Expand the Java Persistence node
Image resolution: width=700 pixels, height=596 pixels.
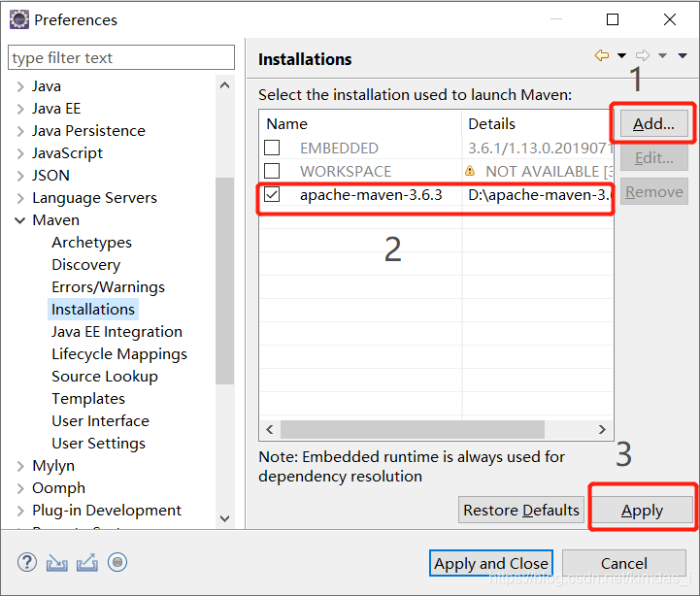20,131
